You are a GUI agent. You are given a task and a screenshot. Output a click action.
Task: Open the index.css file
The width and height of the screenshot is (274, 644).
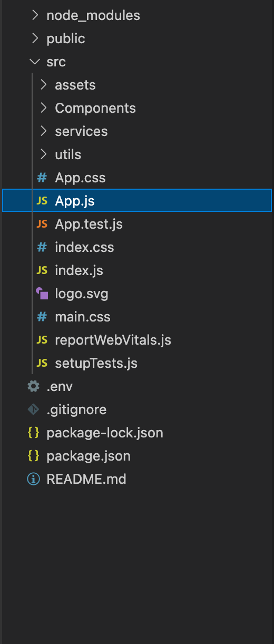[x=84, y=247]
